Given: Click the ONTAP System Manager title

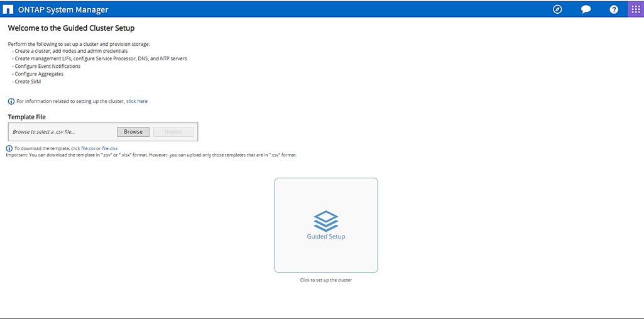Looking at the screenshot, I should click(x=63, y=9).
